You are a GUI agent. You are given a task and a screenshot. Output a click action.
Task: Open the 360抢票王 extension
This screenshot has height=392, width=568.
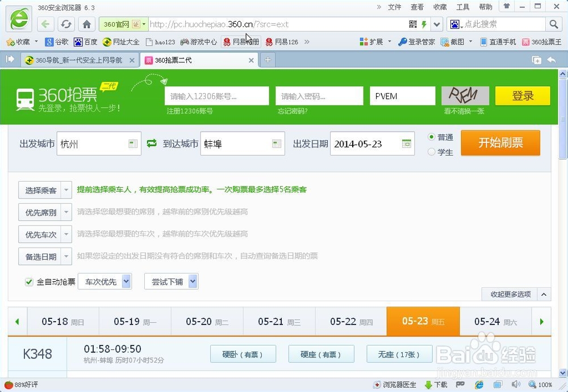tap(542, 42)
